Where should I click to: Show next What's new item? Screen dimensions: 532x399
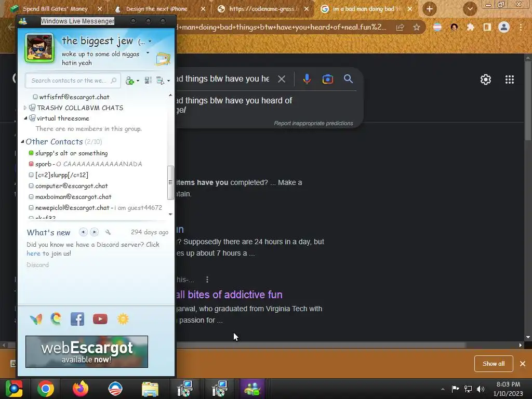pos(95,232)
